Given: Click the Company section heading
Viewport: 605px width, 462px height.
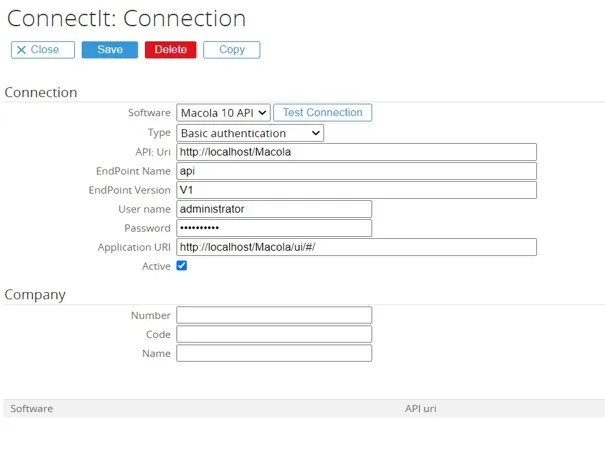Looking at the screenshot, I should [35, 295].
